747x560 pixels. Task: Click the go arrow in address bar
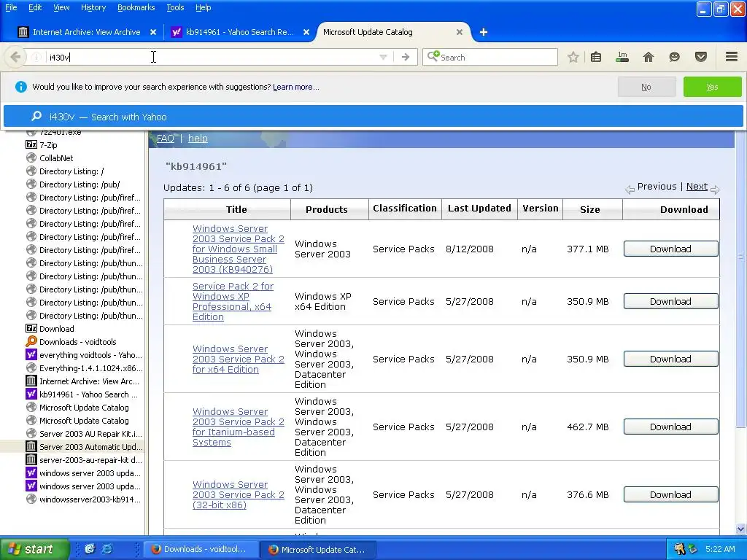point(406,57)
